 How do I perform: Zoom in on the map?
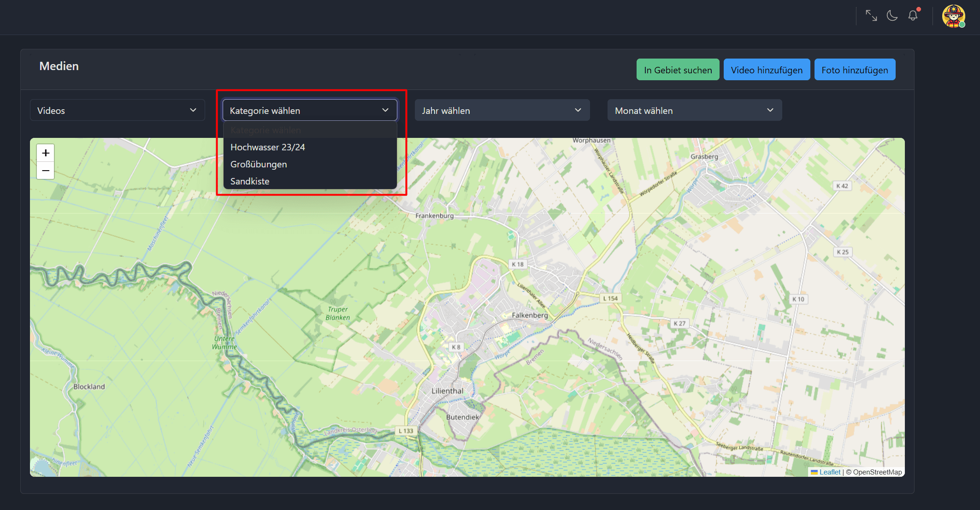(x=46, y=153)
